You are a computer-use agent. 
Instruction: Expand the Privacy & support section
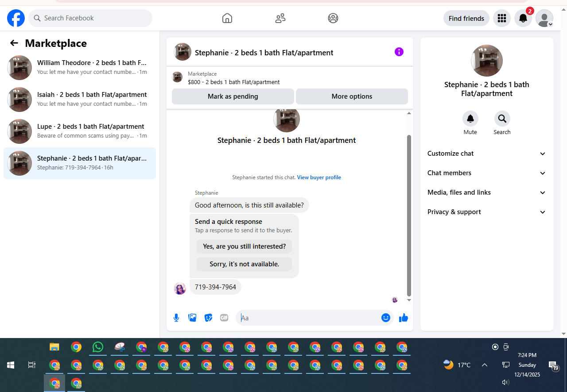pyautogui.click(x=487, y=212)
